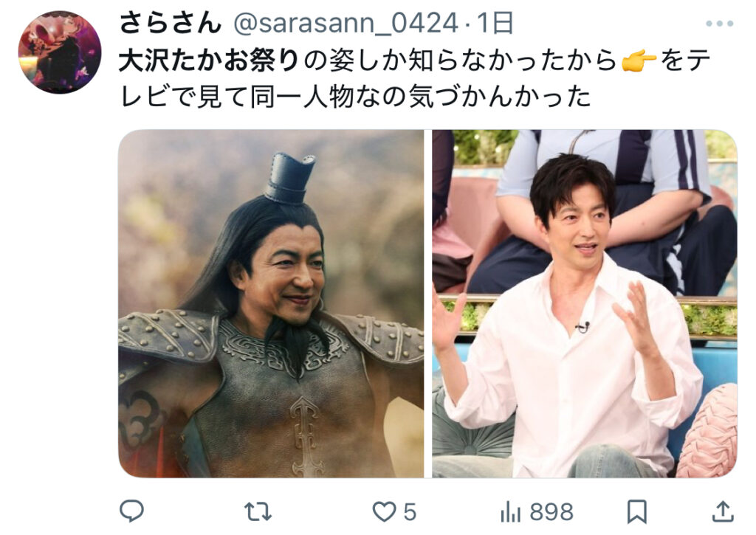Image resolution: width=756 pixels, height=535 pixels.
Task: Open the share arrow icon
Action: pyautogui.click(x=722, y=511)
